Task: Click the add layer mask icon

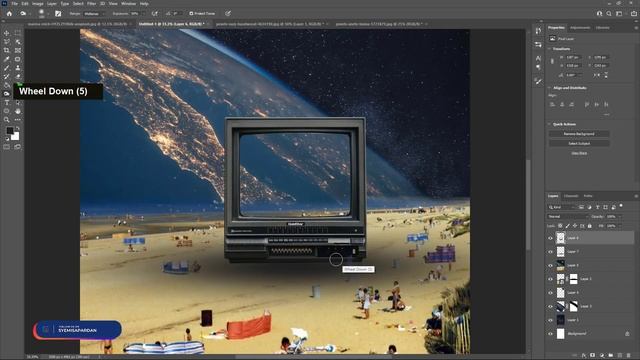Action: click(x=593, y=356)
